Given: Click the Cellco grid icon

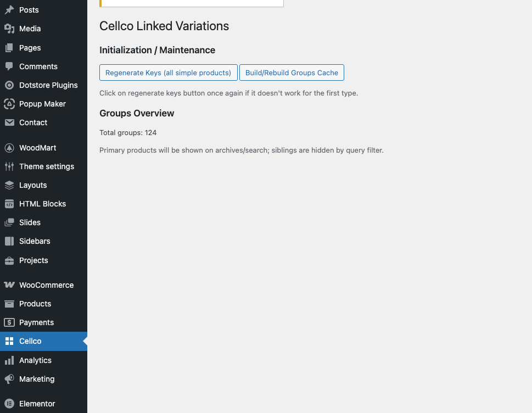Looking at the screenshot, I should pos(9,341).
